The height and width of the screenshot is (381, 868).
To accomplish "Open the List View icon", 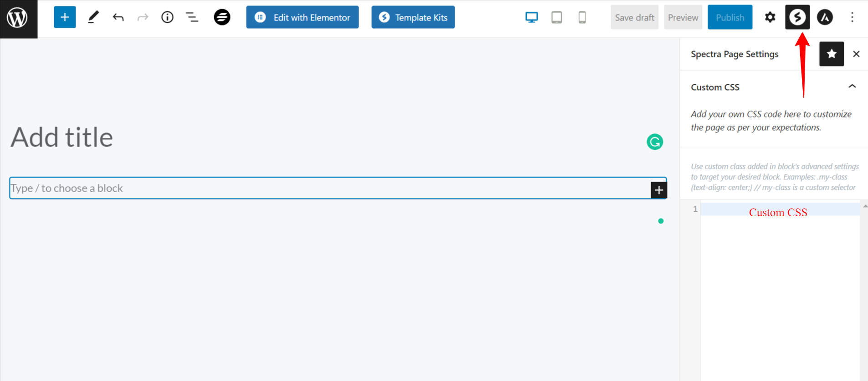I will (x=192, y=17).
